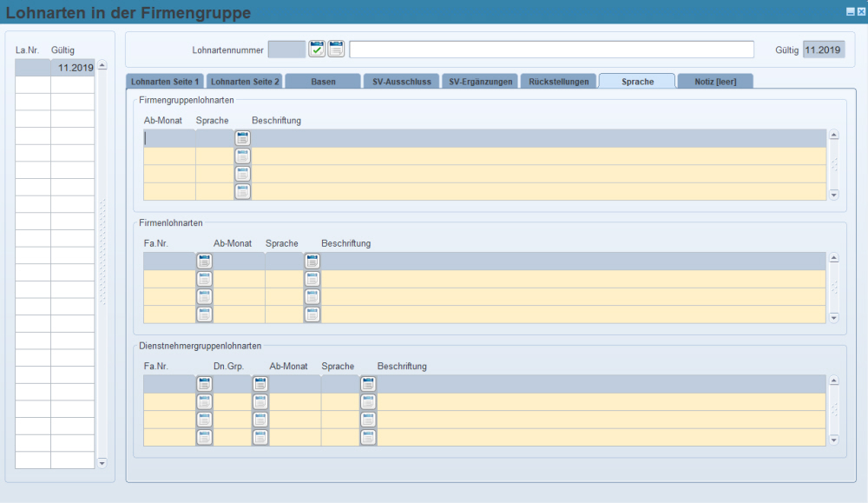Open Sprache lookup in first Firmengruppenlohnarten row
This screenshot has width=868, height=503.
[242, 138]
